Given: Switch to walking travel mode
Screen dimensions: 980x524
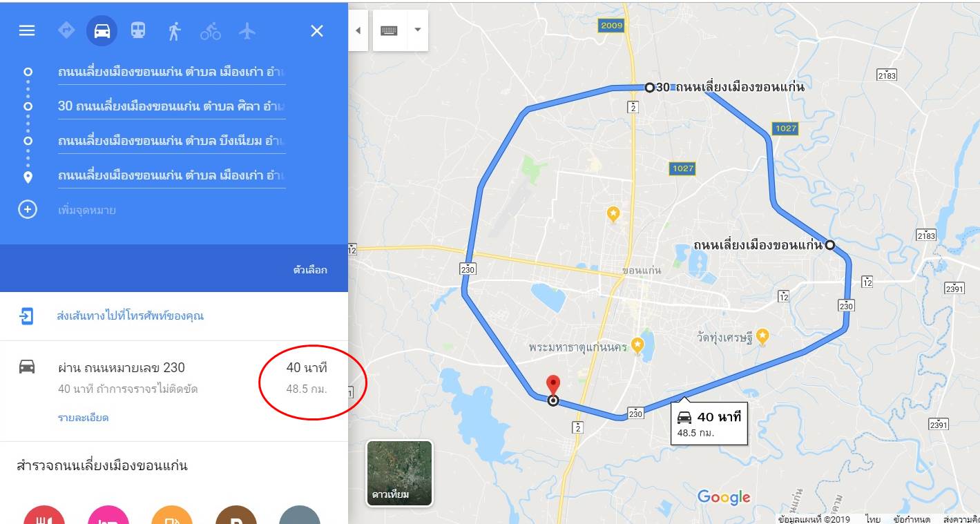Looking at the screenshot, I should pyautogui.click(x=175, y=31).
